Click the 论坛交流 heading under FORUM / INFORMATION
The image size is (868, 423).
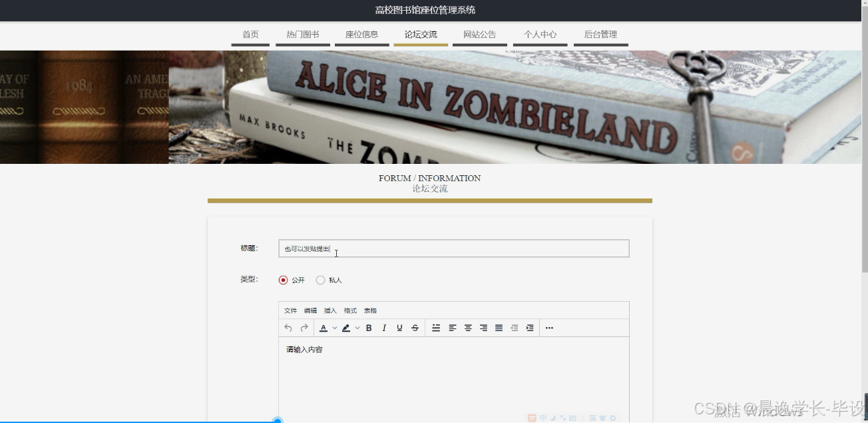(430, 189)
